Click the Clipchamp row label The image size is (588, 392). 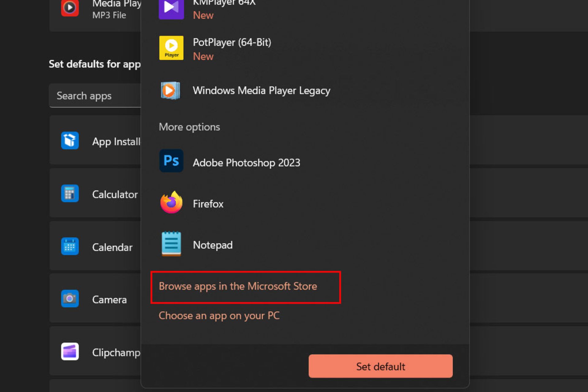[116, 353]
